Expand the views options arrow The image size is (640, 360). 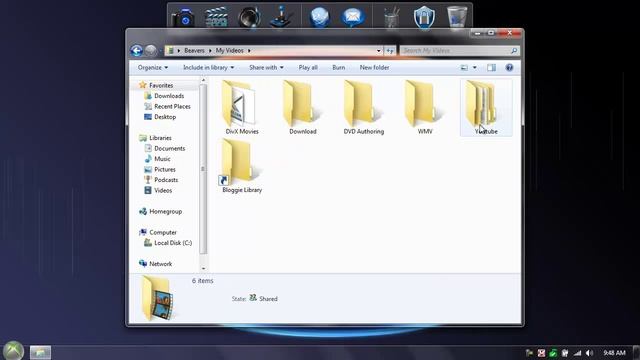tap(474, 68)
